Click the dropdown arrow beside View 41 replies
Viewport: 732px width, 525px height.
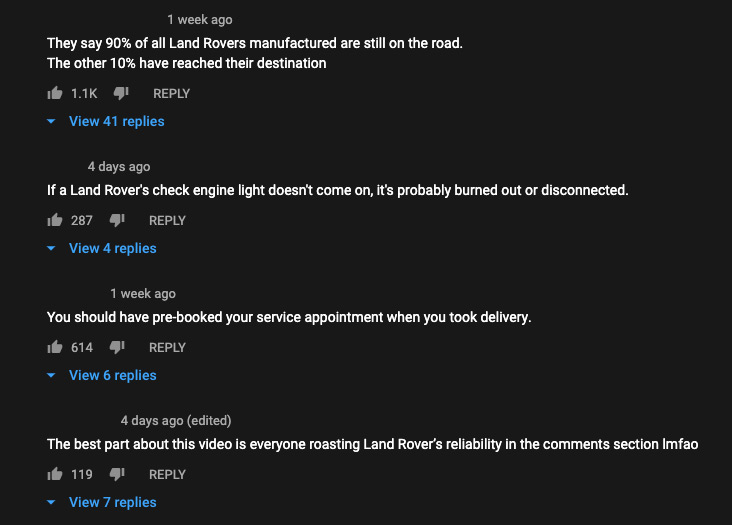[x=51, y=121]
